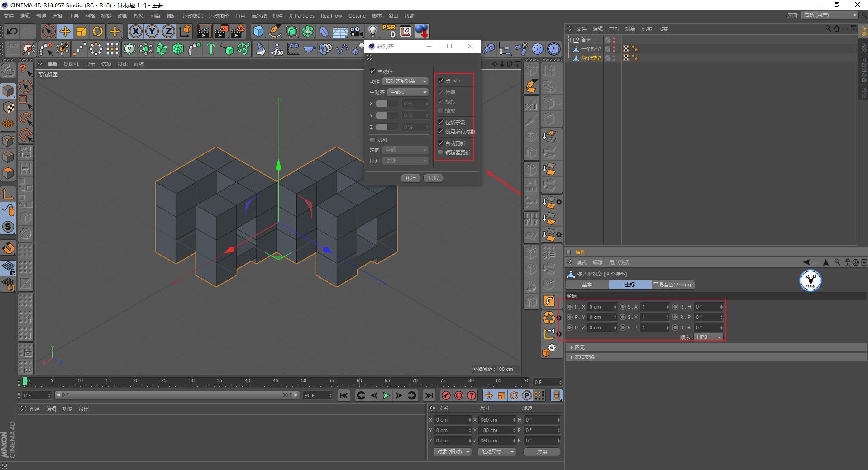Select the Rotate tool

click(98, 31)
